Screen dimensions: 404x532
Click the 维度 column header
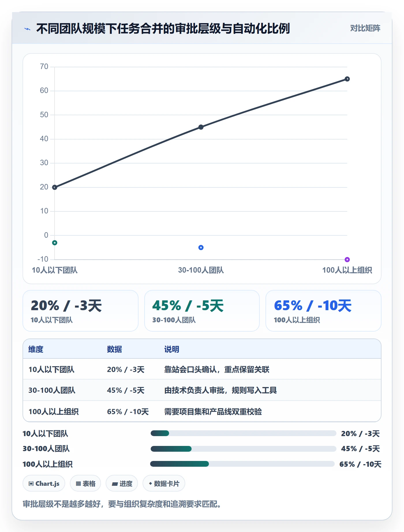(x=36, y=349)
